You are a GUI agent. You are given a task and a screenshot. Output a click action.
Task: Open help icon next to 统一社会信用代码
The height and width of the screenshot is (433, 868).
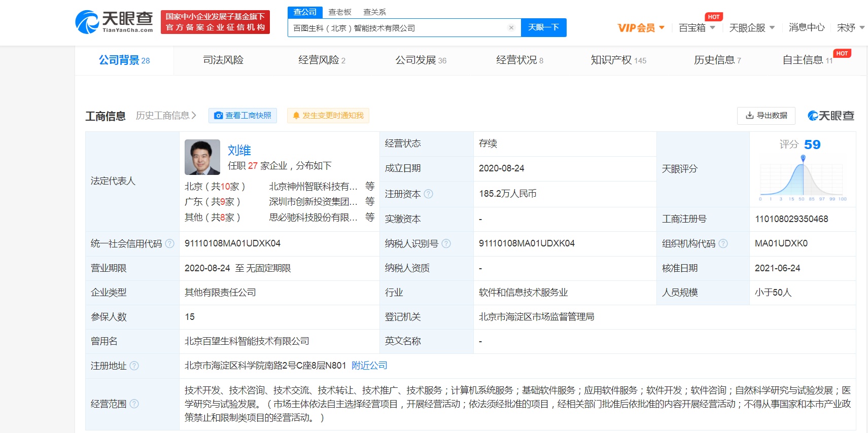[170, 243]
